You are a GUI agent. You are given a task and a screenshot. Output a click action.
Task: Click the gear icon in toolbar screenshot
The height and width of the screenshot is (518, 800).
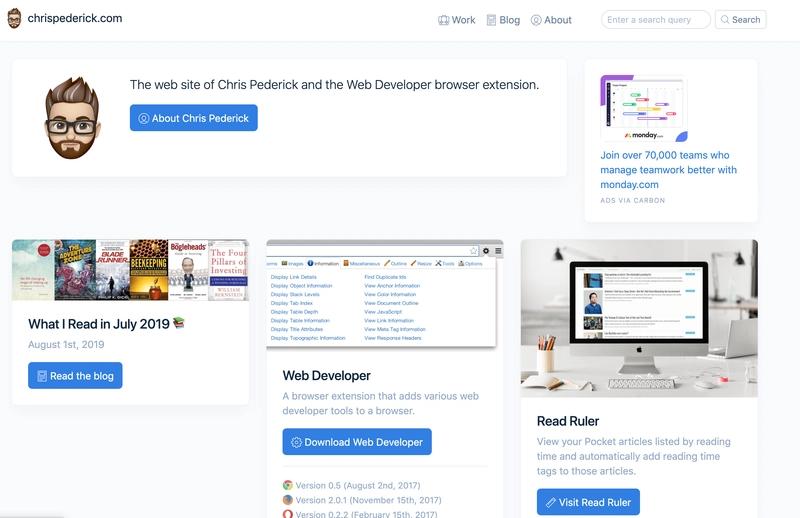click(486, 251)
